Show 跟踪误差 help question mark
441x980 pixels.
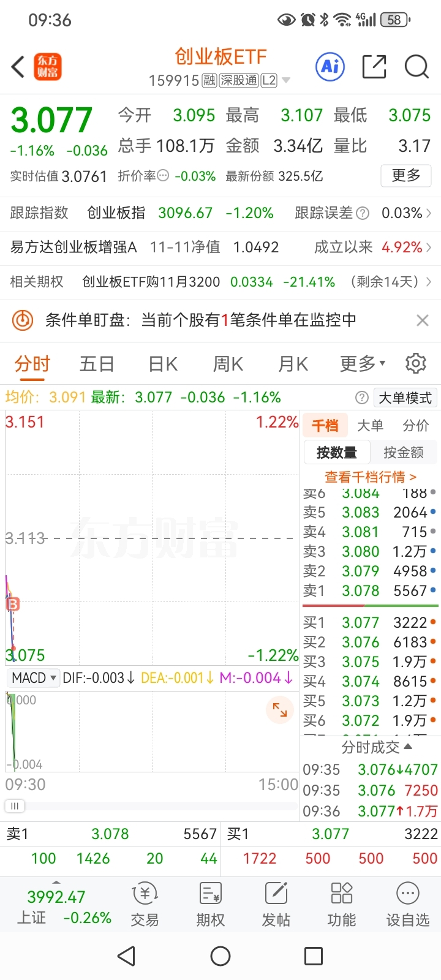point(363,213)
